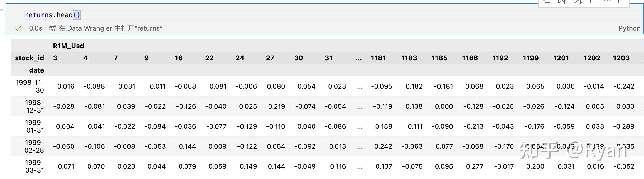This screenshot has width=644, height=179.
Task: Select the R1M_Usd column group header
Action: coord(68,46)
